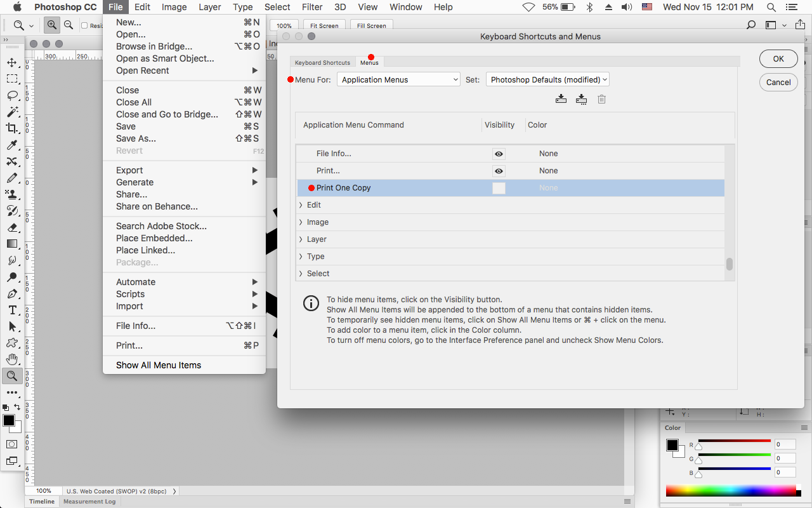Click the R value input field
This screenshot has width=812, height=508.
click(x=785, y=444)
